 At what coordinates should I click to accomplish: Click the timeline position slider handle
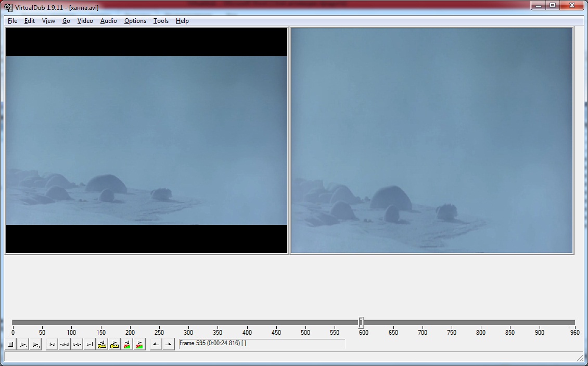[x=361, y=322]
